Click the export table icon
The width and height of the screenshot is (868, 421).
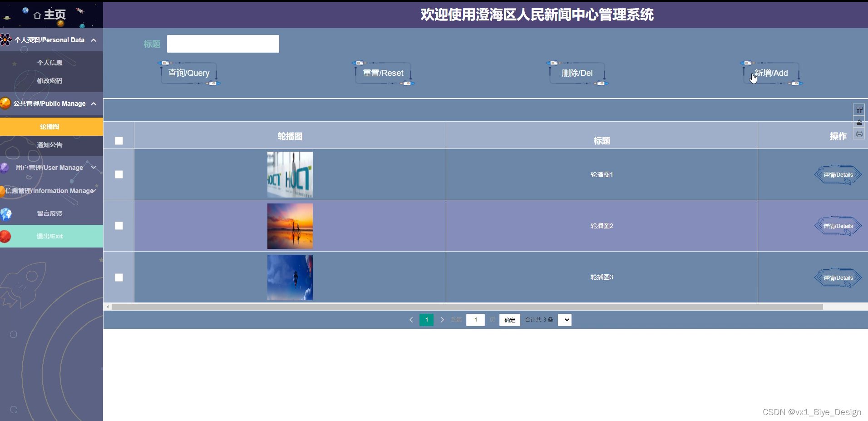[859, 122]
